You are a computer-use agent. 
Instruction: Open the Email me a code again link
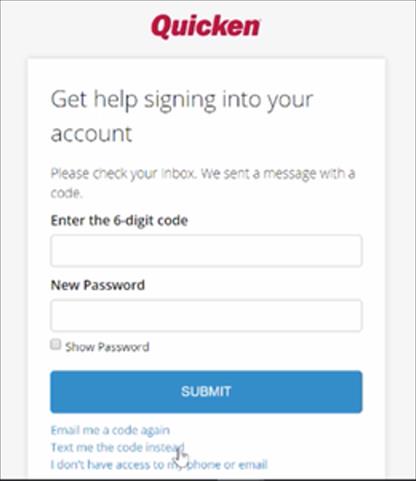point(110,430)
